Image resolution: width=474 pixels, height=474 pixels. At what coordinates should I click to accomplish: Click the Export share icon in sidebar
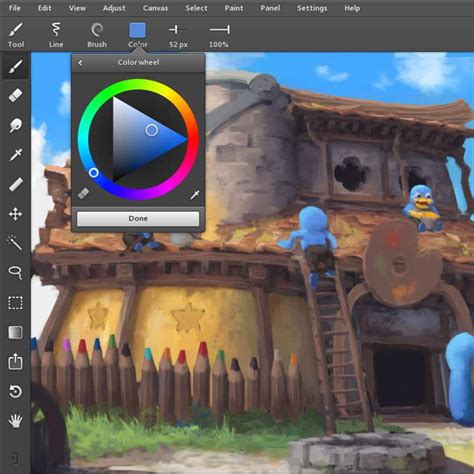coord(15,362)
